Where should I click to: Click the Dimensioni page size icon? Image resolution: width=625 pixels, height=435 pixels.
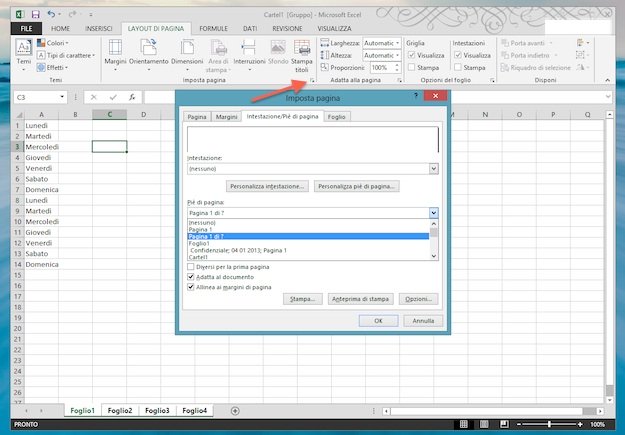coord(187,47)
